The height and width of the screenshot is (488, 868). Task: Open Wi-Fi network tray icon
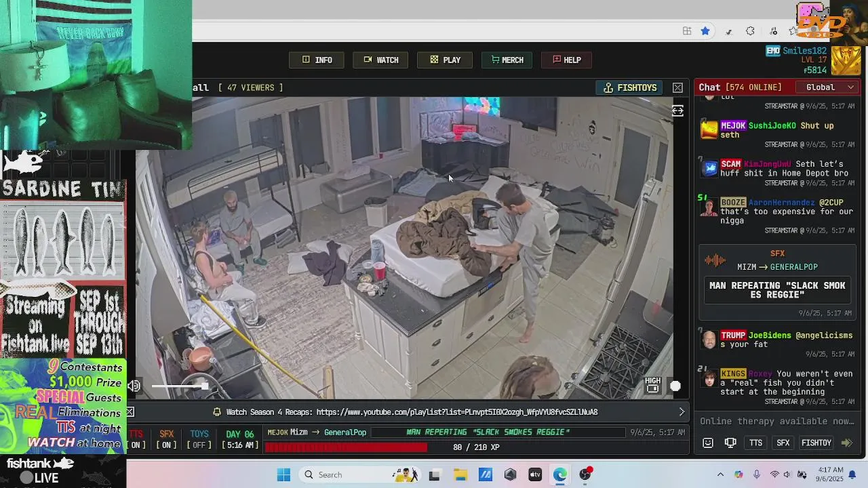(x=774, y=474)
